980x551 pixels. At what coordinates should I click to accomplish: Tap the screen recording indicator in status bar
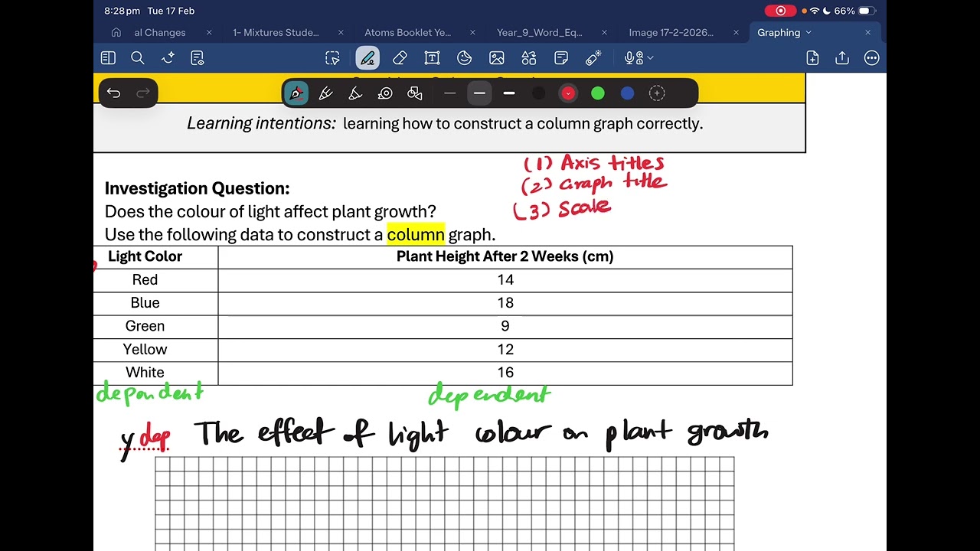click(x=780, y=11)
